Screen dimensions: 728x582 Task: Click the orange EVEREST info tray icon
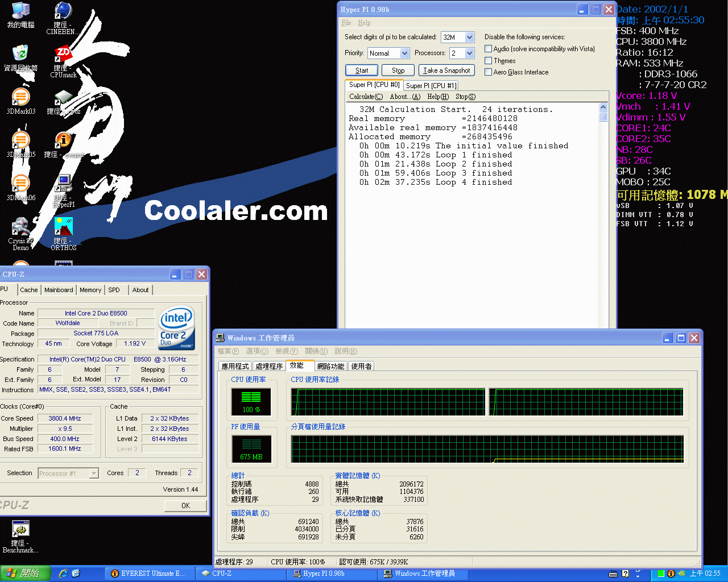[671, 573]
